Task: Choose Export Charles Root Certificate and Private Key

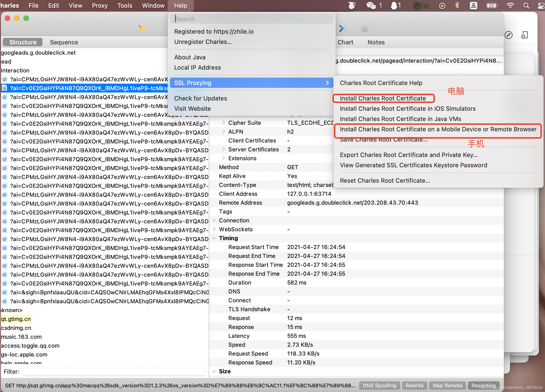Action: pyautogui.click(x=408, y=155)
